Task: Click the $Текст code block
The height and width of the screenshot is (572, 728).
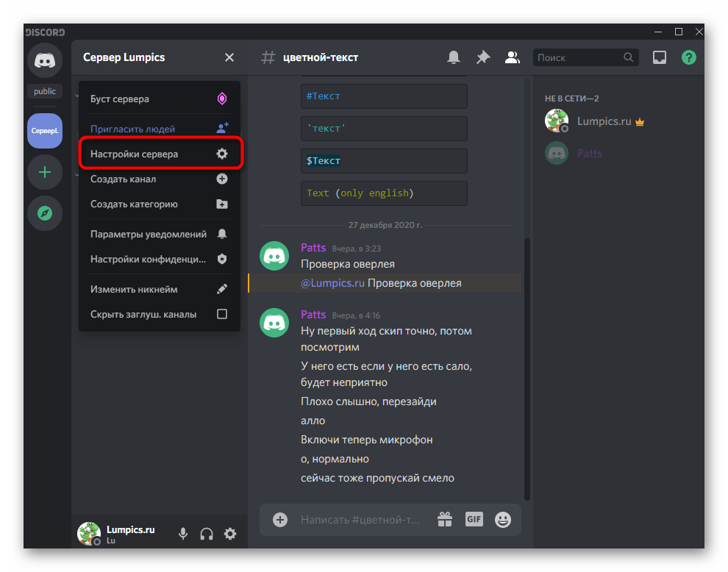Action: point(384,161)
